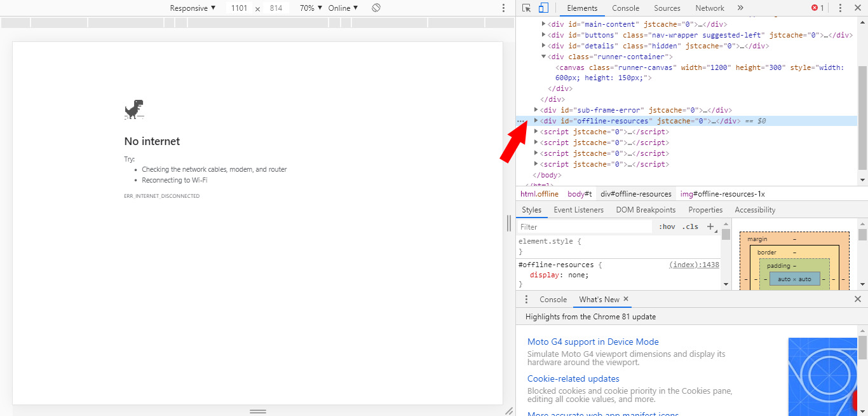Viewport: 868px width, 416px height.
Task: Open the 70% zoom dropdown
Action: 311,8
